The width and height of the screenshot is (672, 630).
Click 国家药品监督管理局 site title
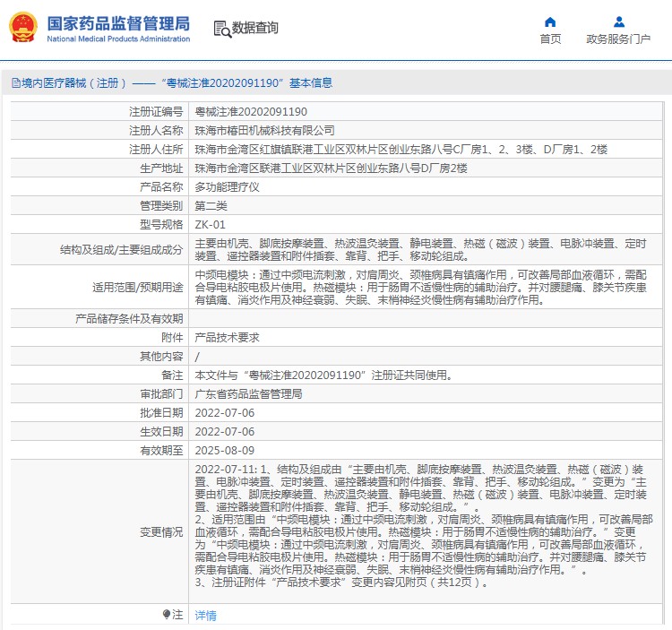coord(118,23)
